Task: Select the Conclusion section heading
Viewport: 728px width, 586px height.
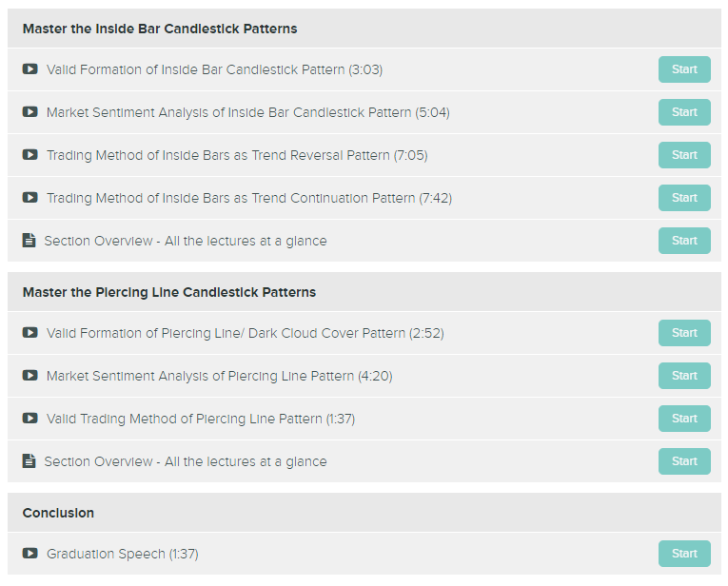Action: click(x=58, y=513)
